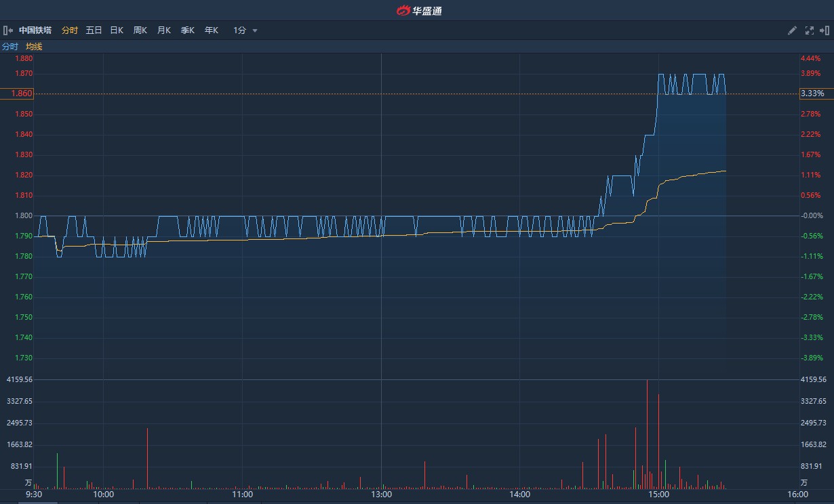Open the 1分 interval dropdown
The height and width of the screenshot is (504, 834).
245,30
